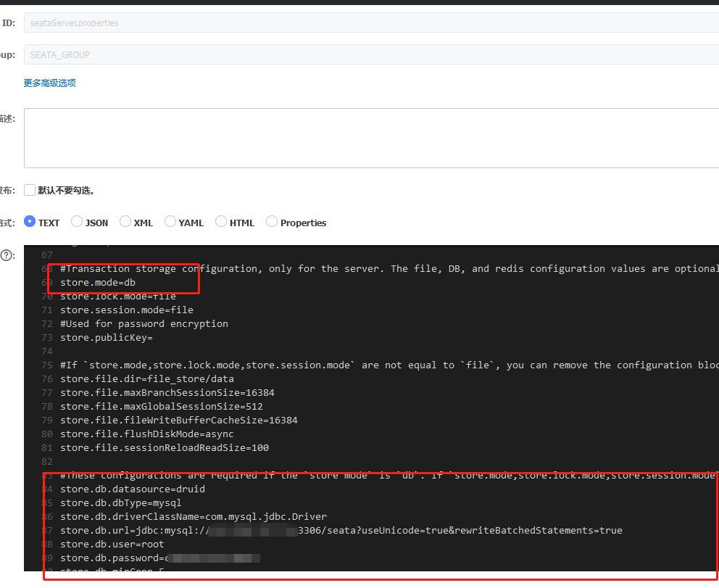Screen dimensions: 719x588
Task: Click the Group field SEATA_GROUP
Action: 371,54
